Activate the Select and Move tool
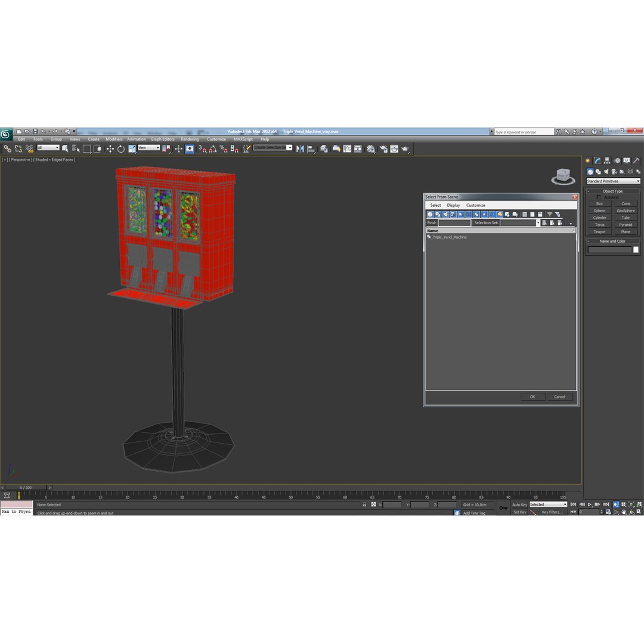This screenshot has width=644, height=644. [110, 148]
